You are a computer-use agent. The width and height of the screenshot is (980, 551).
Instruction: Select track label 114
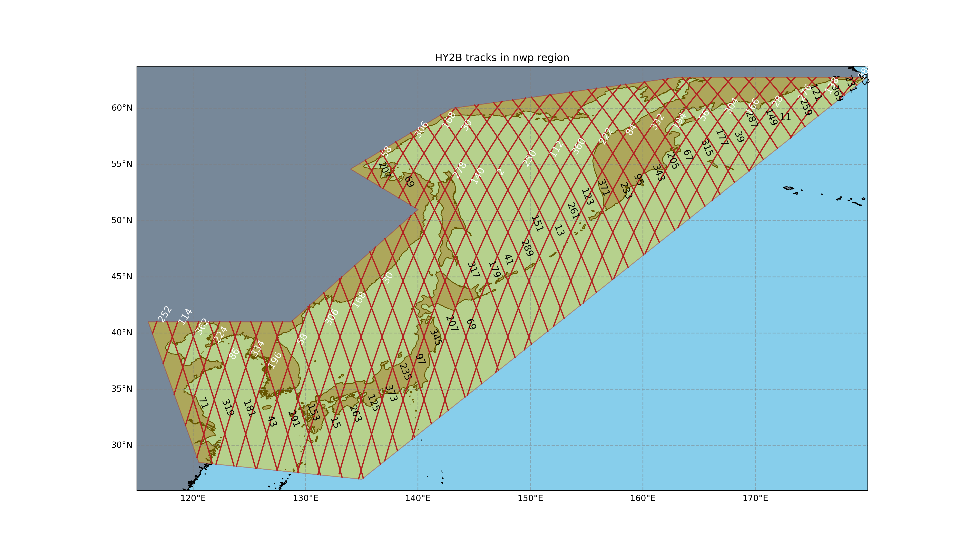(185, 317)
